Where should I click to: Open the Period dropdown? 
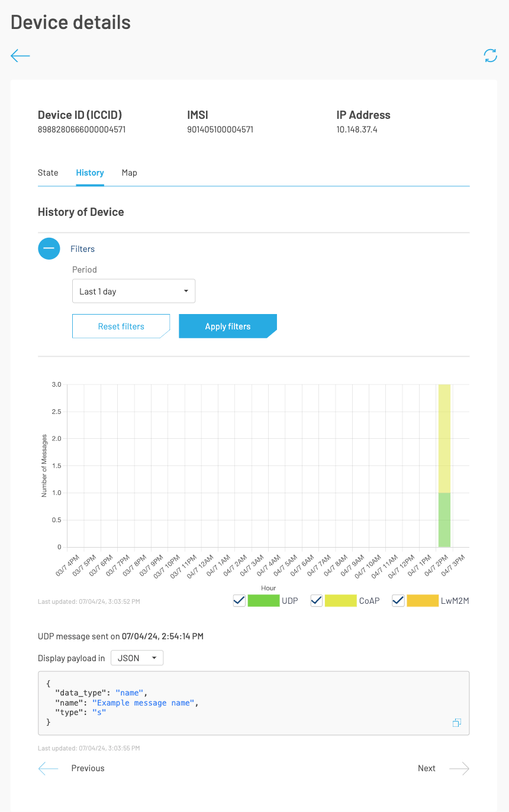134,292
